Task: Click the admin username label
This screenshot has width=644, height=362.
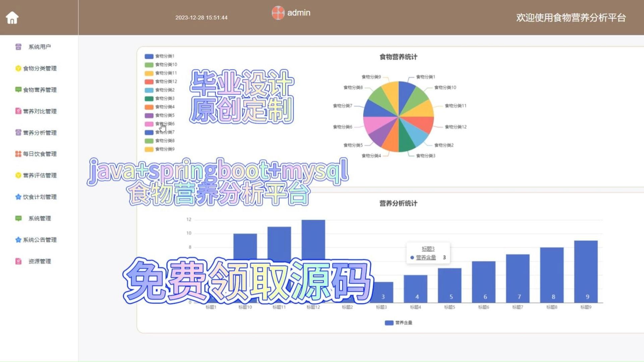Action: coord(299,13)
